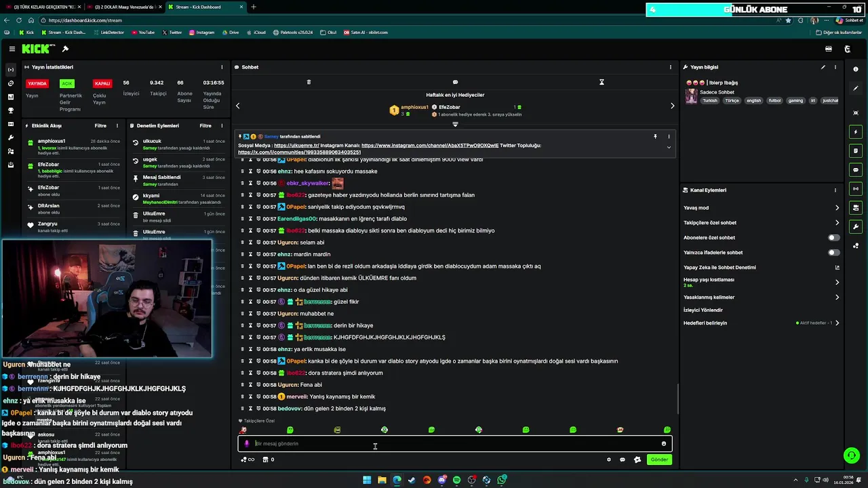868x488 pixels.
Task: Send message with Gönder button
Action: pos(659,460)
